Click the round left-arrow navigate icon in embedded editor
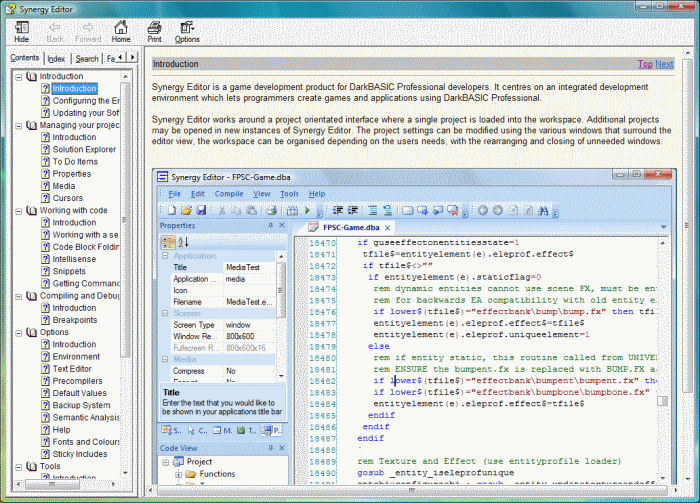The image size is (700, 503). [483, 210]
